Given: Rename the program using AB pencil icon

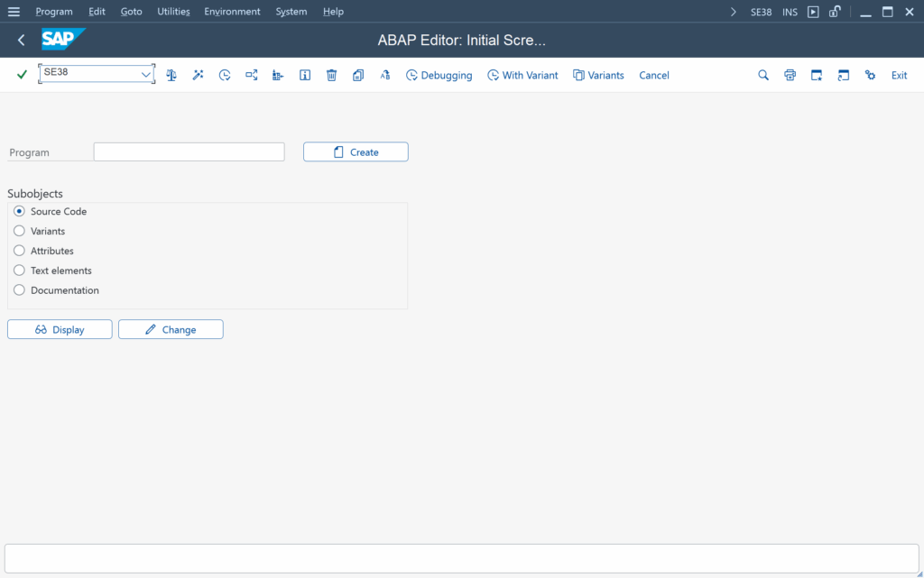Looking at the screenshot, I should (x=384, y=75).
